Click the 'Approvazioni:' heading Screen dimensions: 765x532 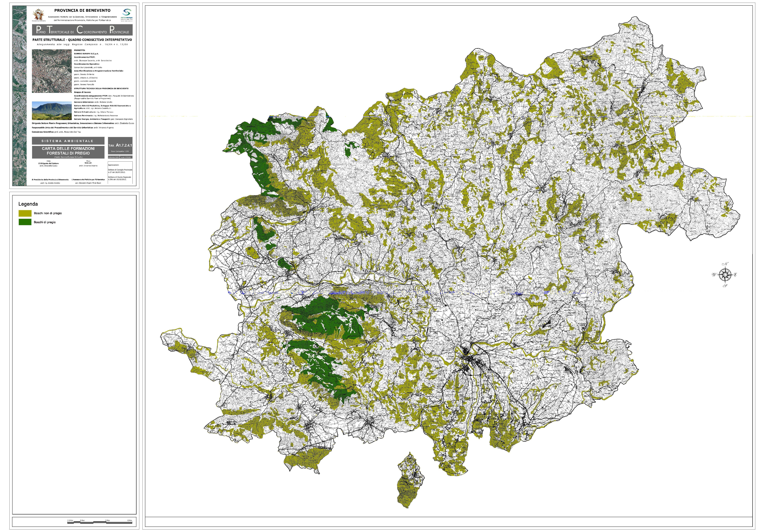114,165
